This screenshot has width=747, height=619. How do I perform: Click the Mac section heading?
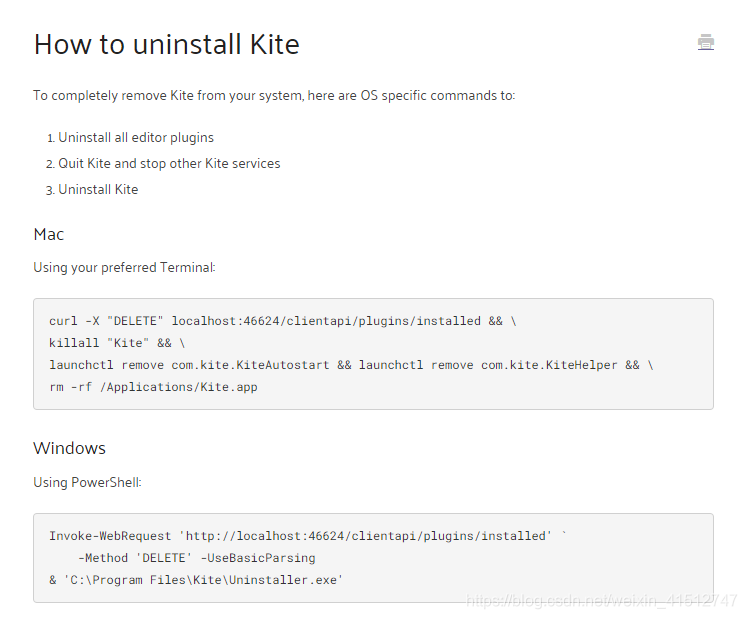click(x=49, y=234)
